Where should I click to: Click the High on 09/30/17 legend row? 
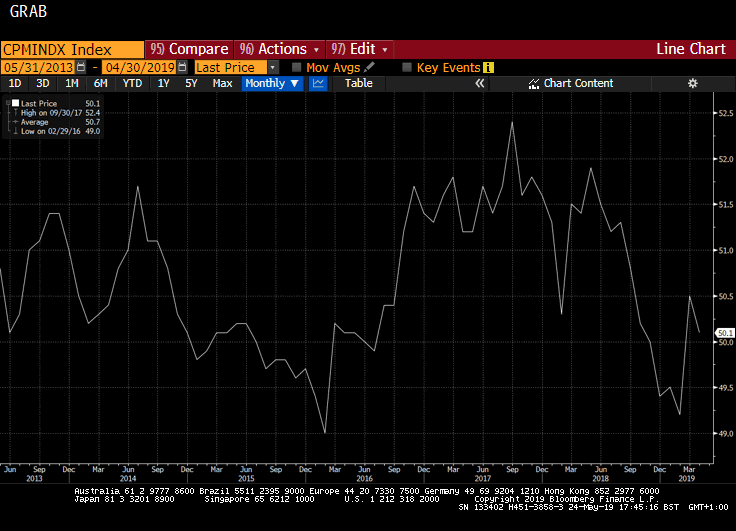coord(57,113)
